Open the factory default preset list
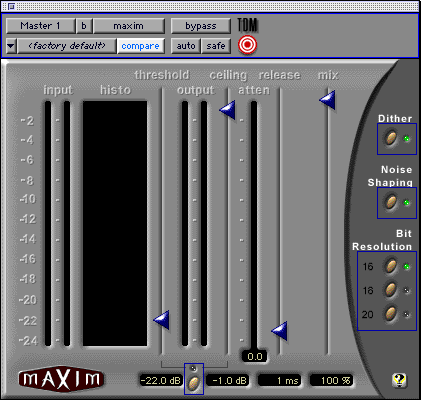 point(67,46)
